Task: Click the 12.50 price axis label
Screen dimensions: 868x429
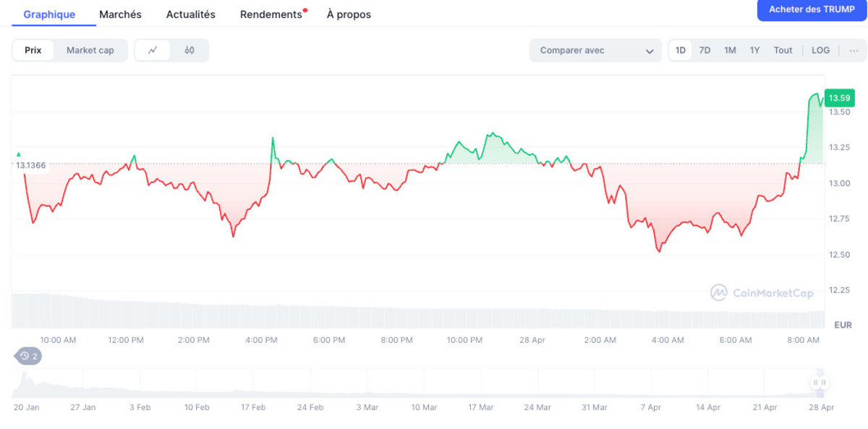Action: [x=840, y=255]
